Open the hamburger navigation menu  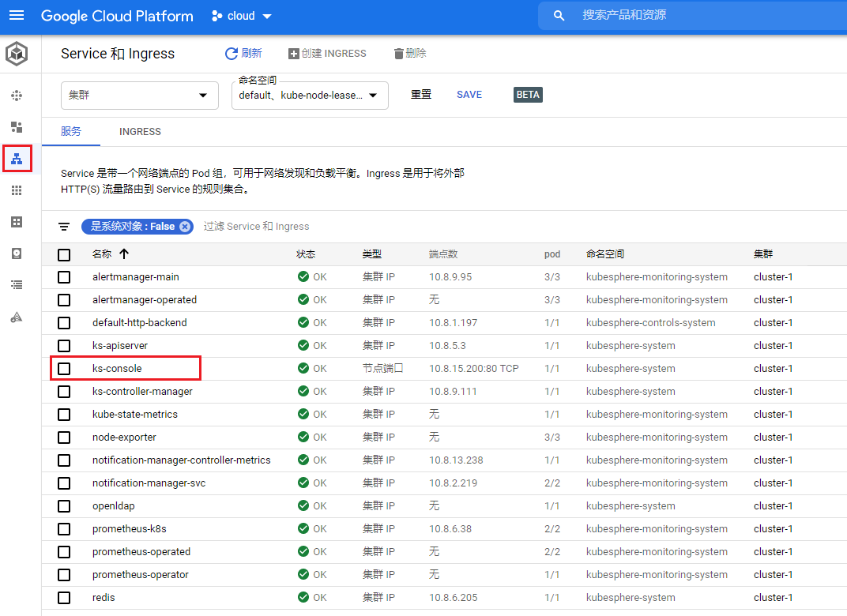[17, 16]
